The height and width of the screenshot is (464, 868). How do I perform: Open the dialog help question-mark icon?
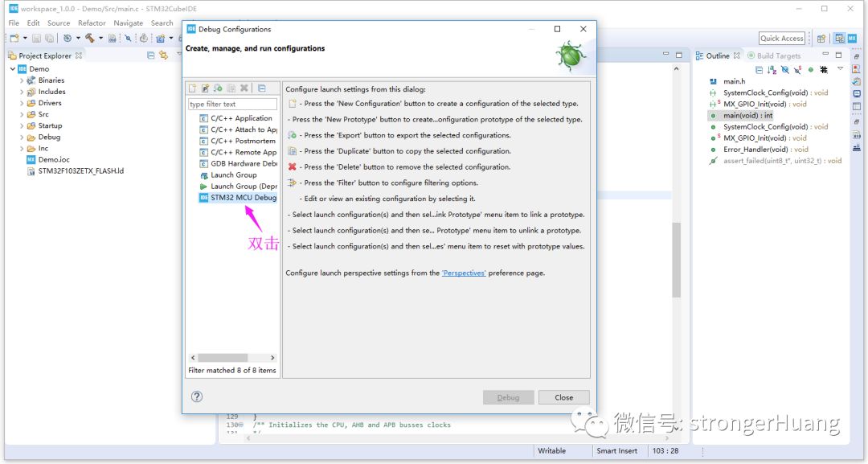point(197,396)
